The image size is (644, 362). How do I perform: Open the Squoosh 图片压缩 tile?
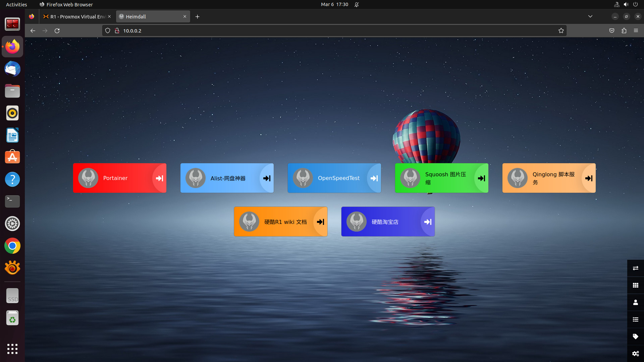[x=442, y=178]
